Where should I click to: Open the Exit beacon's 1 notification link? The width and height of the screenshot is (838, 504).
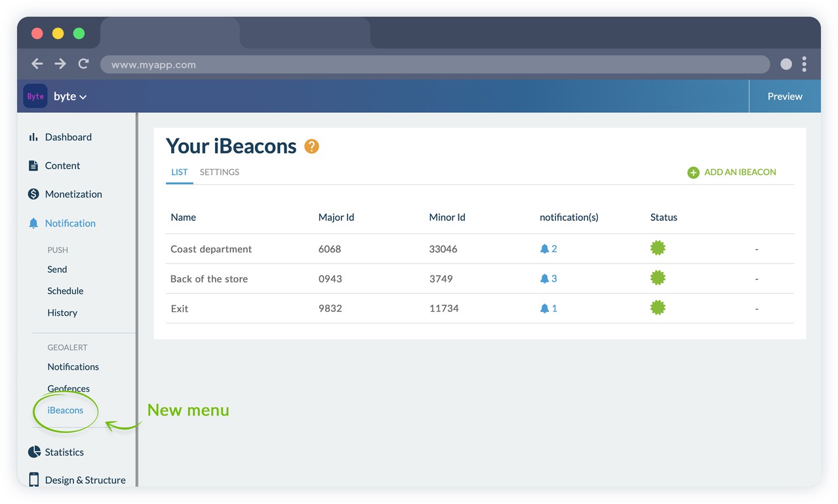pos(549,308)
